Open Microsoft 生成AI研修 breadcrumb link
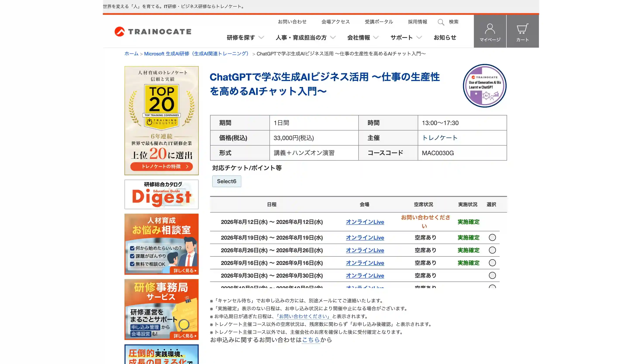This screenshot has height=364, width=642. coord(197,54)
